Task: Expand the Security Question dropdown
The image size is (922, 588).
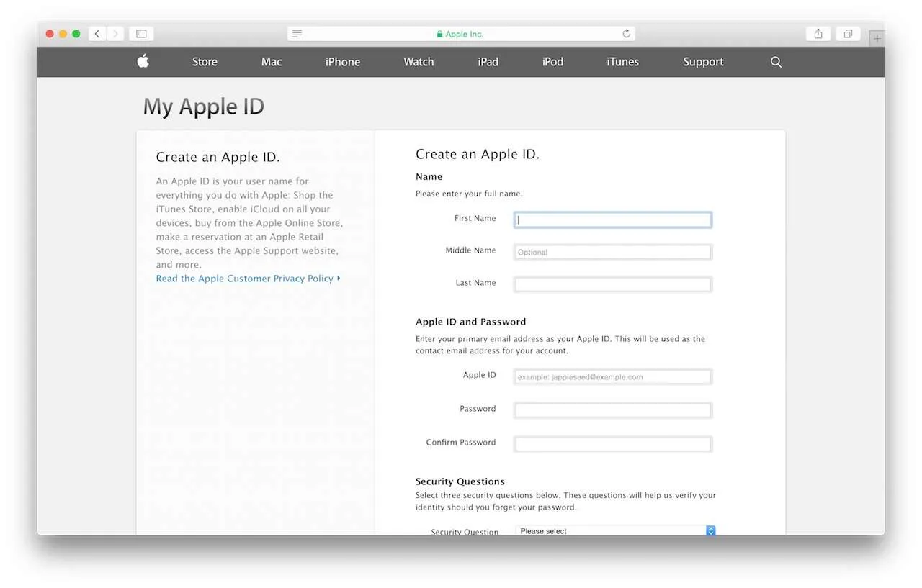Action: 615,530
